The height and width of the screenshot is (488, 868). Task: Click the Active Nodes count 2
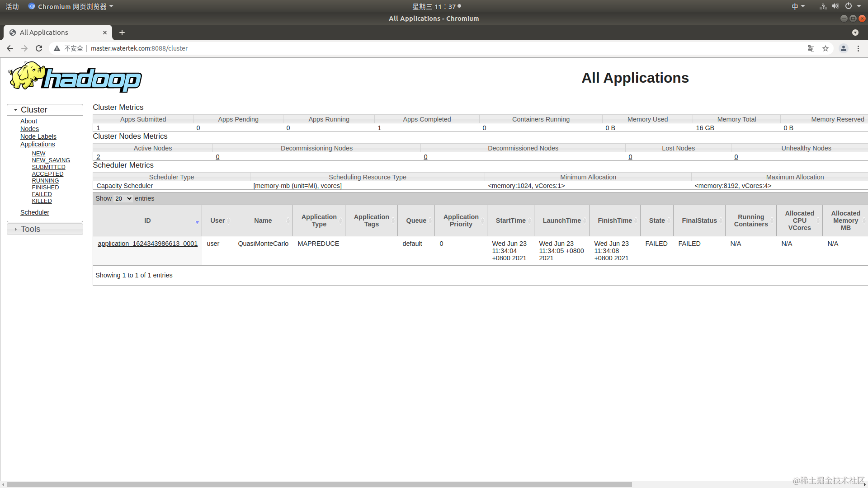(x=98, y=157)
